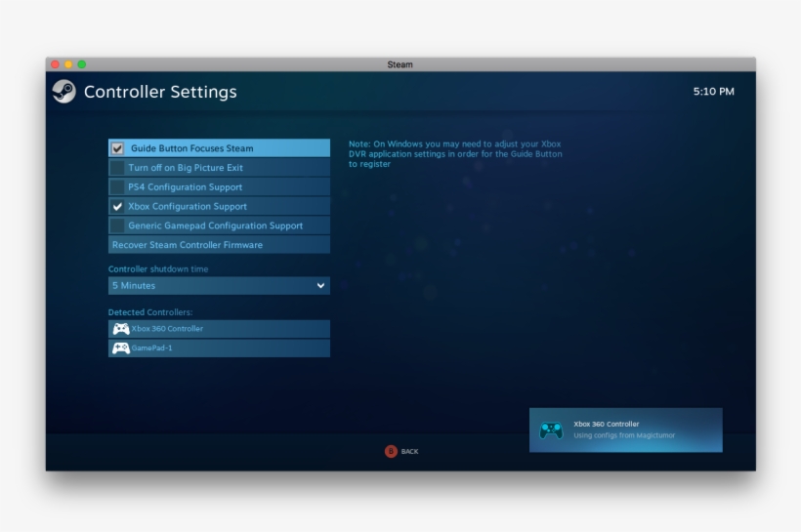801x532 pixels.
Task: Click the controller icon in the notification popup
Action: [551, 430]
